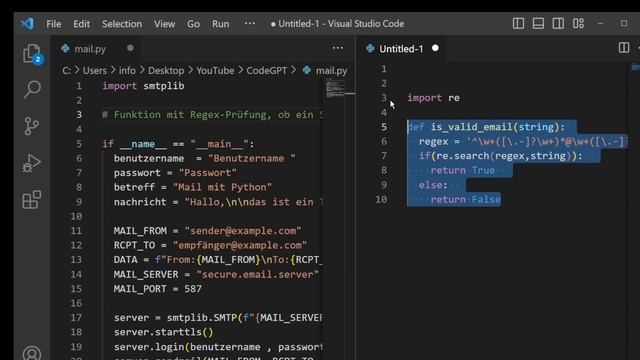
Task: Click the 'if __name__' line
Action: tap(178, 144)
